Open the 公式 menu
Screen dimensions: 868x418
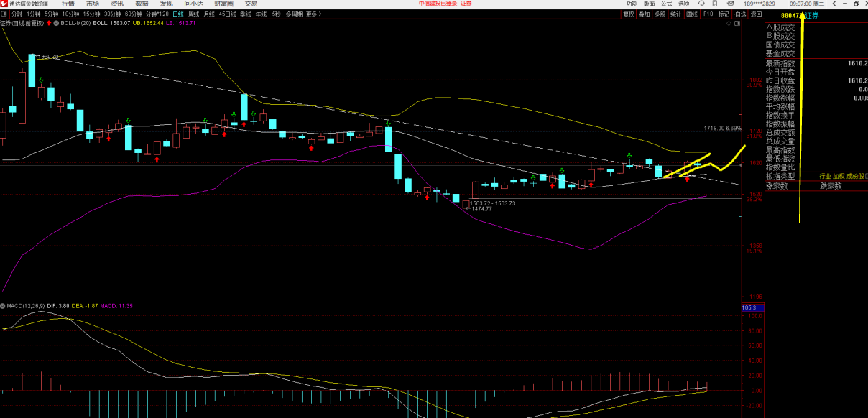pyautogui.click(x=666, y=4)
